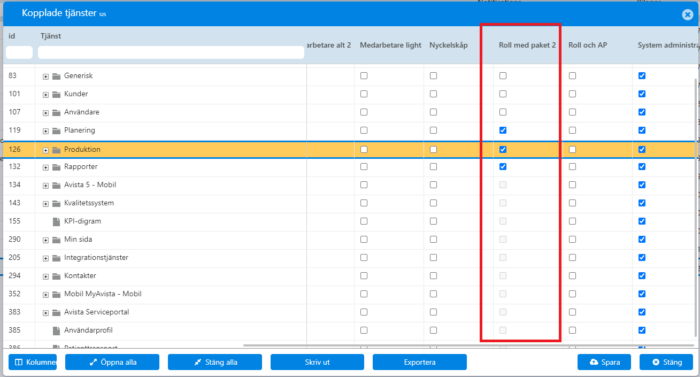The height and width of the screenshot is (377, 700).
Task: Expand the Min sida tree node
Action: 46,240
